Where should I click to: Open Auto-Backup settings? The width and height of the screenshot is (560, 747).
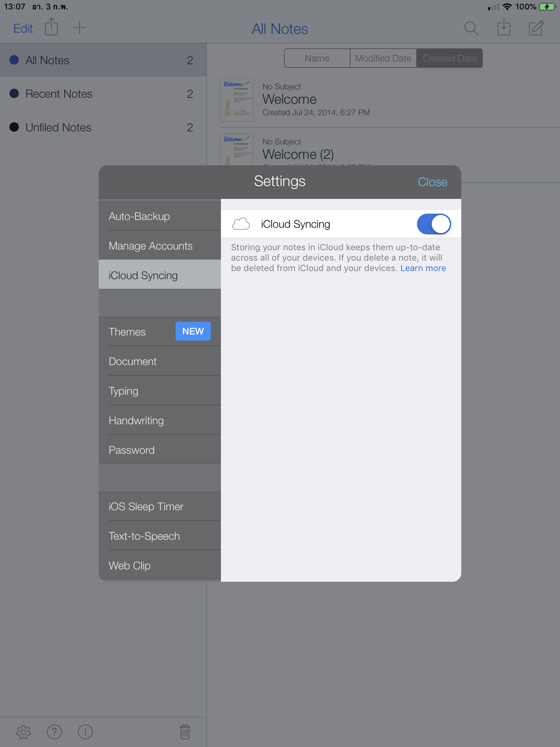[x=160, y=216]
